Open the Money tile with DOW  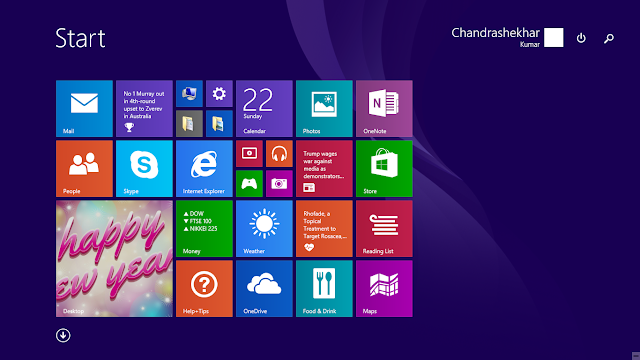pos(204,229)
